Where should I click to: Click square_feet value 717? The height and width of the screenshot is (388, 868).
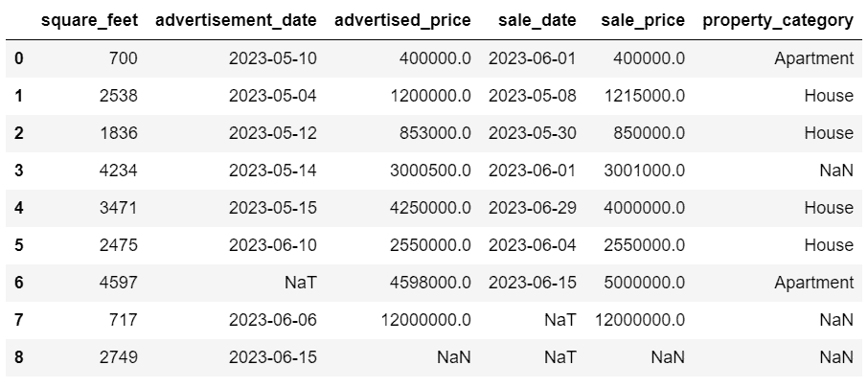click(x=123, y=320)
